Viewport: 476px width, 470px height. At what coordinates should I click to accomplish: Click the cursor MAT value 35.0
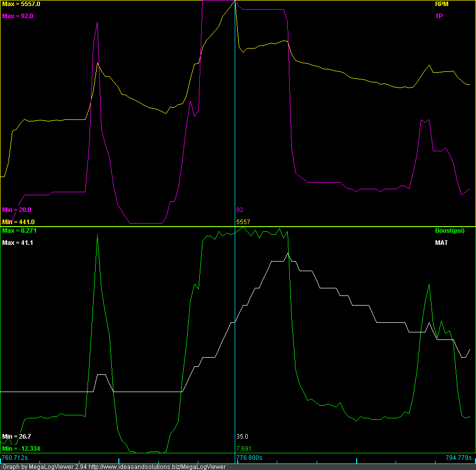(242, 437)
